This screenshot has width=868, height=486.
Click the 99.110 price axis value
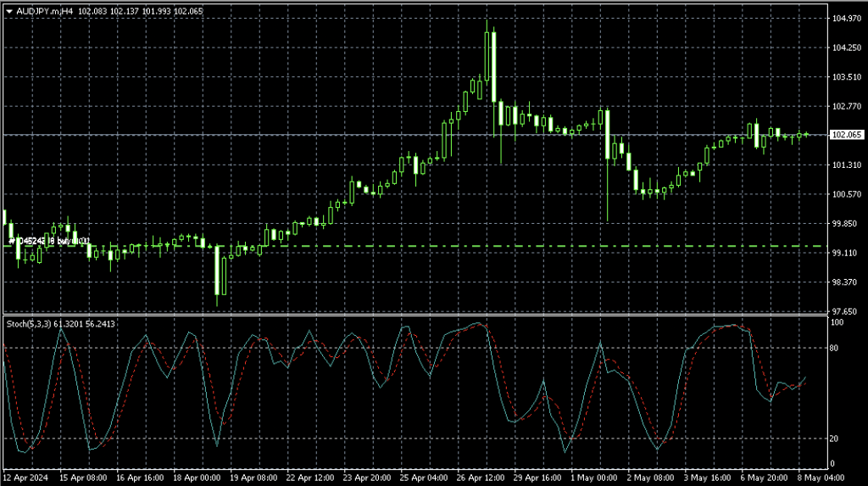pyautogui.click(x=846, y=253)
